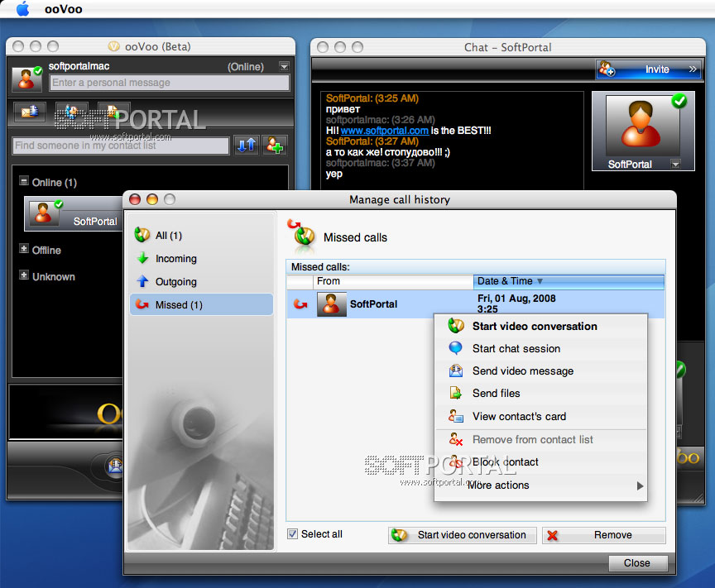Viewport: 715px width, 588px height.
Task: Click the add contact plus icon
Action: 275,146
